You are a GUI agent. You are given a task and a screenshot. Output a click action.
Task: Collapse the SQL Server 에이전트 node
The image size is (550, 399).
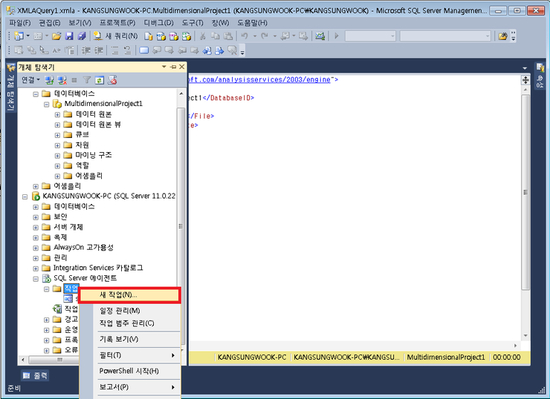click(x=36, y=279)
